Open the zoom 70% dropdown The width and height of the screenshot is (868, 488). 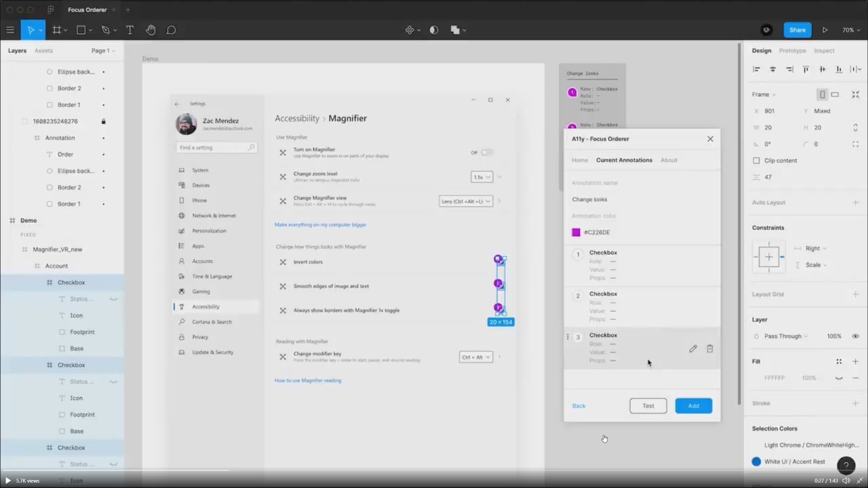(x=850, y=30)
